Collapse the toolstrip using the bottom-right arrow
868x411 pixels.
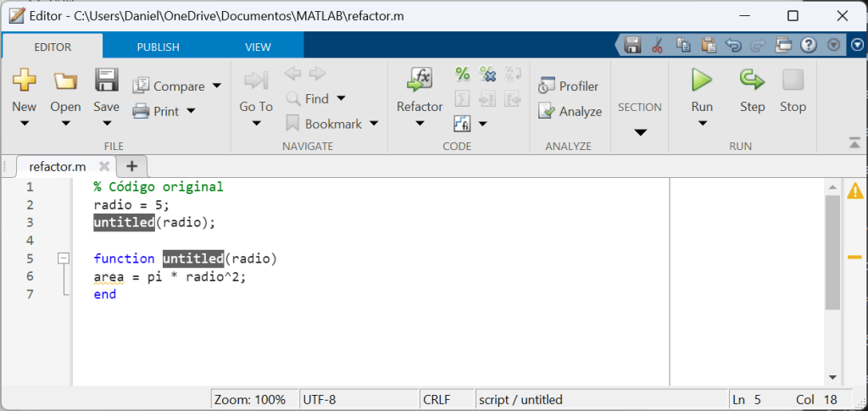click(x=854, y=142)
